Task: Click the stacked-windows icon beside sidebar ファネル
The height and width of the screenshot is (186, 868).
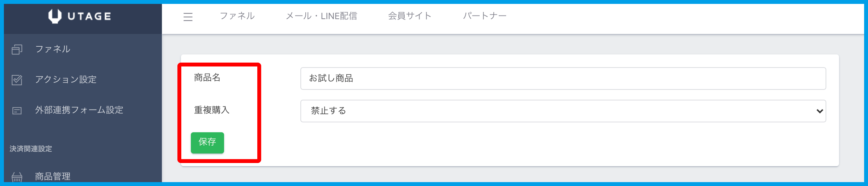Action: (17, 50)
